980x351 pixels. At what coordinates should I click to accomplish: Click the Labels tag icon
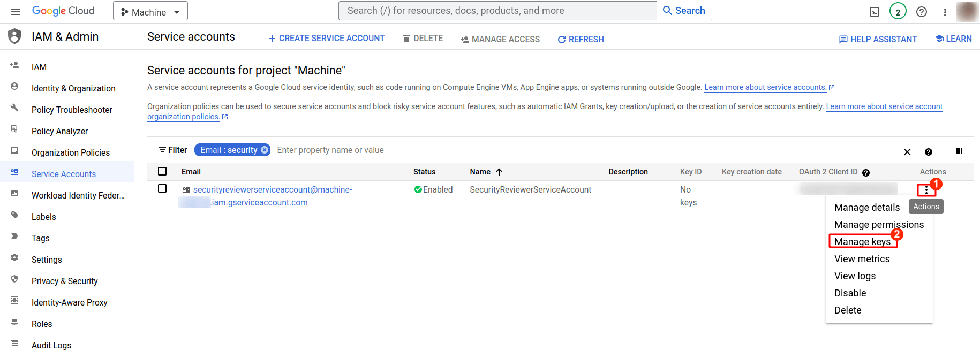14,215
